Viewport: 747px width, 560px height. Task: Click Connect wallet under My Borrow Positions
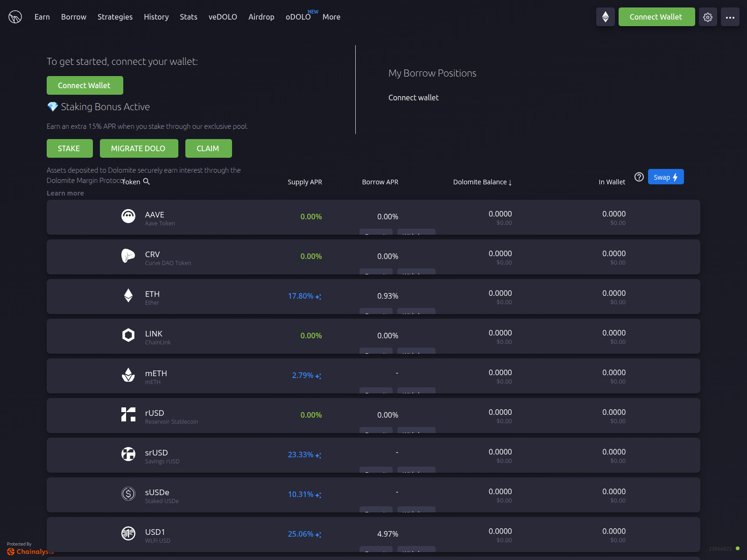coord(414,98)
